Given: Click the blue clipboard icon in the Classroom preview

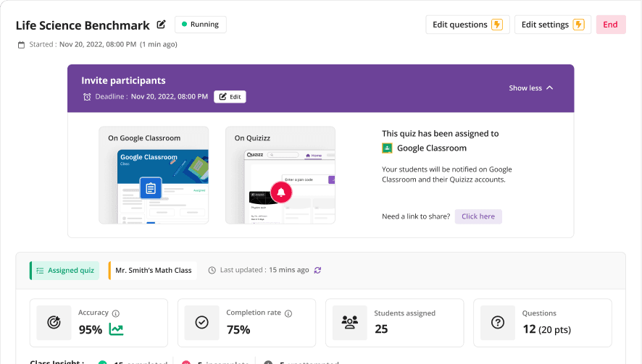Looking at the screenshot, I should (x=151, y=188).
